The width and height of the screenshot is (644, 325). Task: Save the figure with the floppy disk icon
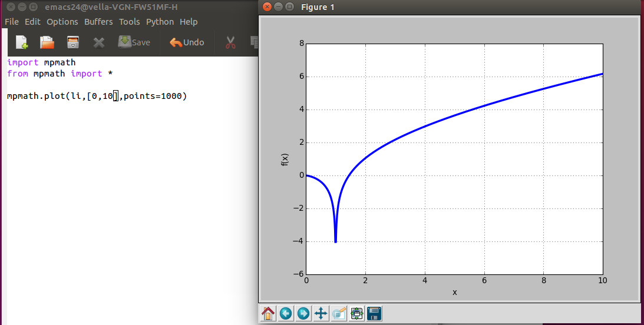pyautogui.click(x=374, y=313)
